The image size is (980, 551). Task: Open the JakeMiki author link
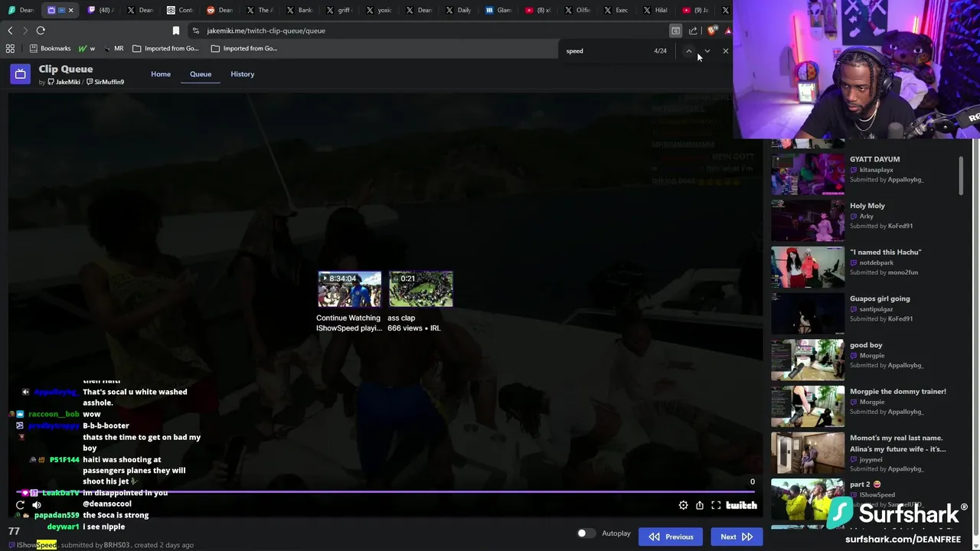tap(64, 82)
